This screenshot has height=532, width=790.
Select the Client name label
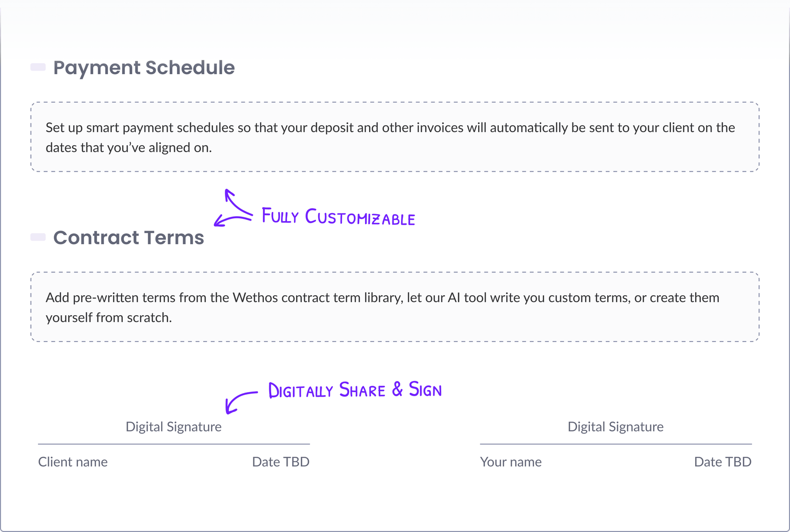coord(73,462)
